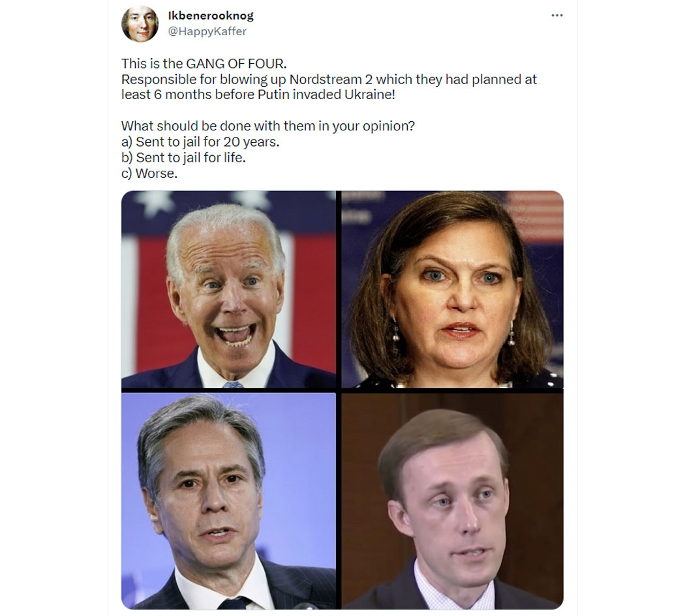Click the white stars in the top-left photo
Screen dimensions: 685x616
click(x=203, y=201)
